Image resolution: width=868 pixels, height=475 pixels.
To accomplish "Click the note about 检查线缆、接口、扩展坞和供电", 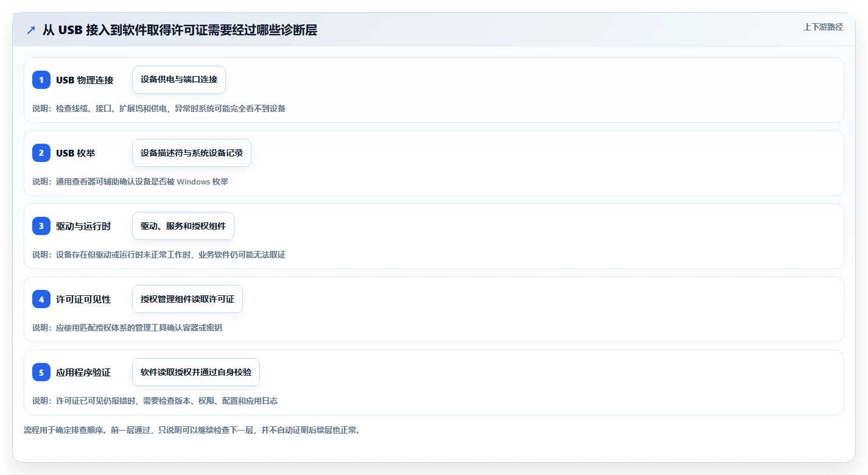I will [x=159, y=108].
